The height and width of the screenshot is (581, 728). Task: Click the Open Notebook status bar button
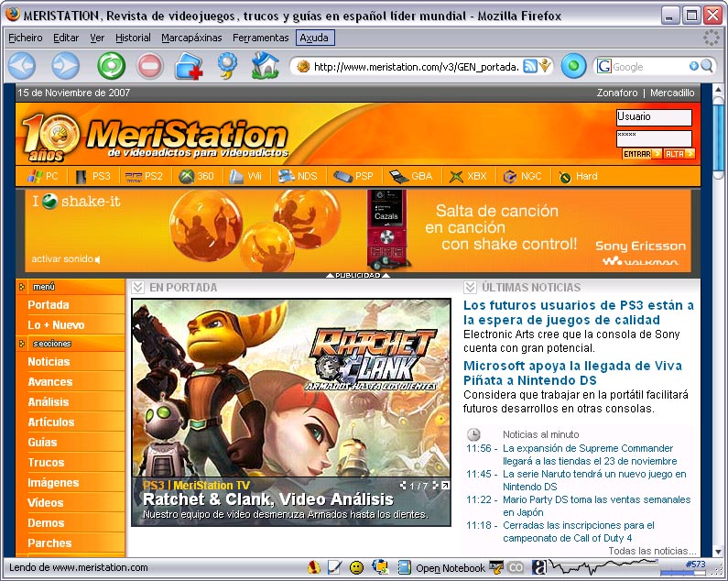pyautogui.click(x=441, y=567)
